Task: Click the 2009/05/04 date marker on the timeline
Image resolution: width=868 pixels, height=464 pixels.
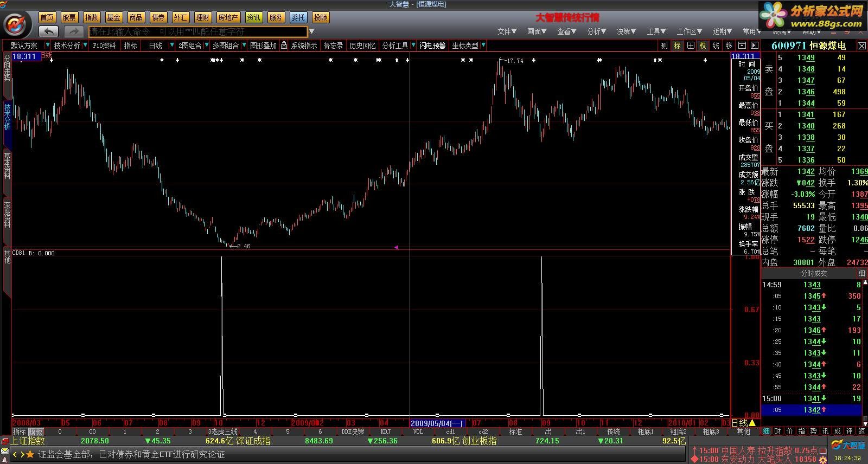Action: [437, 423]
